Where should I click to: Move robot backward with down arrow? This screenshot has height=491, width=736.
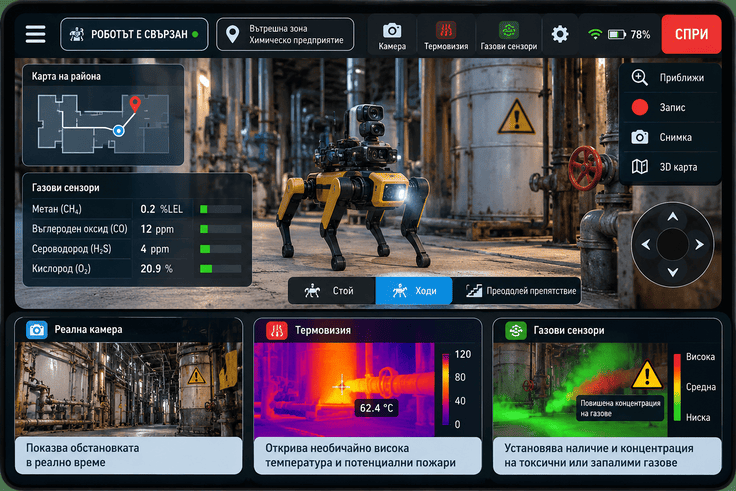tap(673, 272)
